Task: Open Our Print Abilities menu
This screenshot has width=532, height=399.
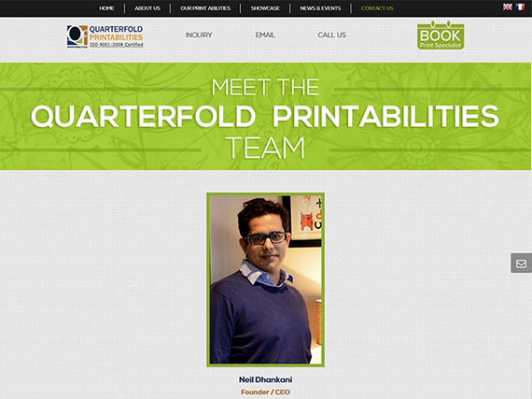Action: 205,8
